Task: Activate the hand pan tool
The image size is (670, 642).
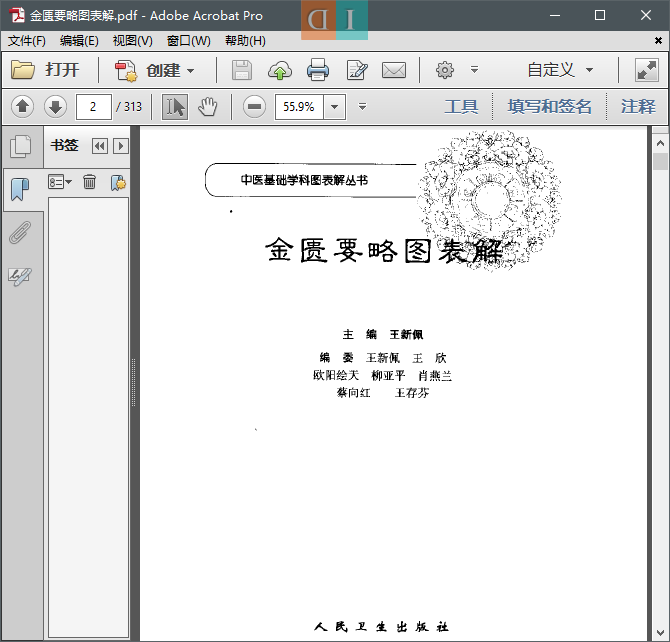Action: tap(208, 107)
